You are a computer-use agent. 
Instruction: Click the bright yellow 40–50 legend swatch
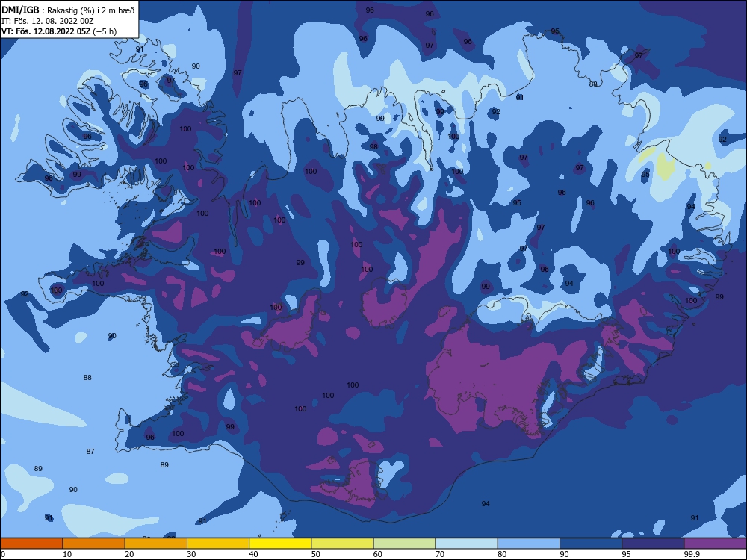280,544
